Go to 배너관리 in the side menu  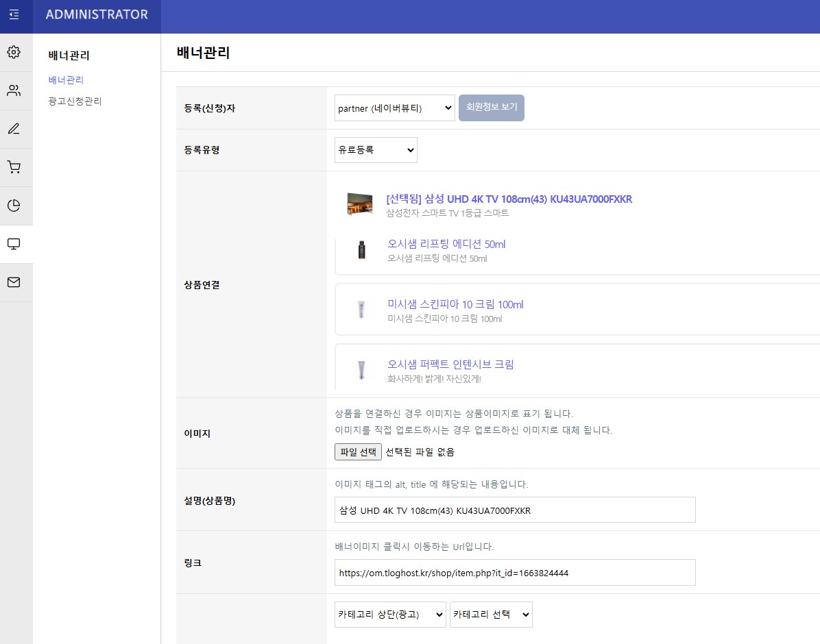tap(66, 80)
